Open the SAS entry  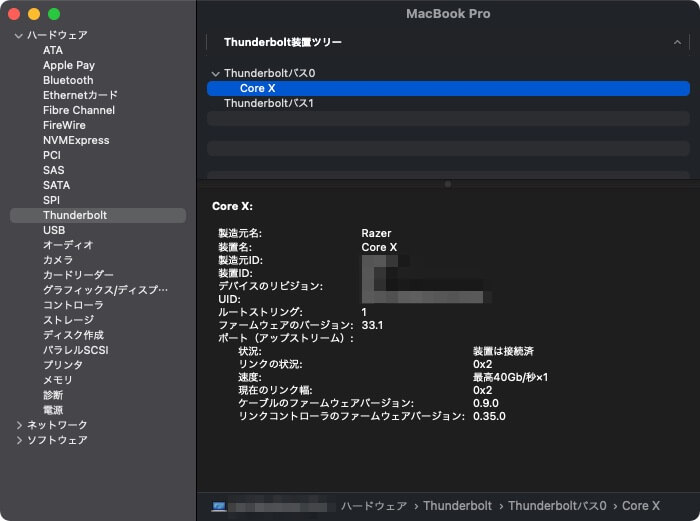coord(54,170)
